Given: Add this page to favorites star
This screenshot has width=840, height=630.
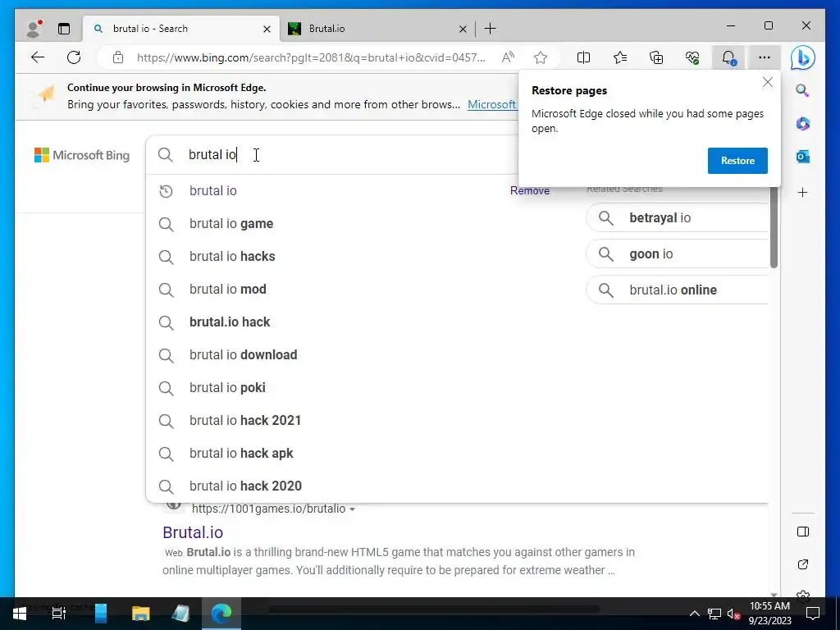Looking at the screenshot, I should pyautogui.click(x=541, y=57).
